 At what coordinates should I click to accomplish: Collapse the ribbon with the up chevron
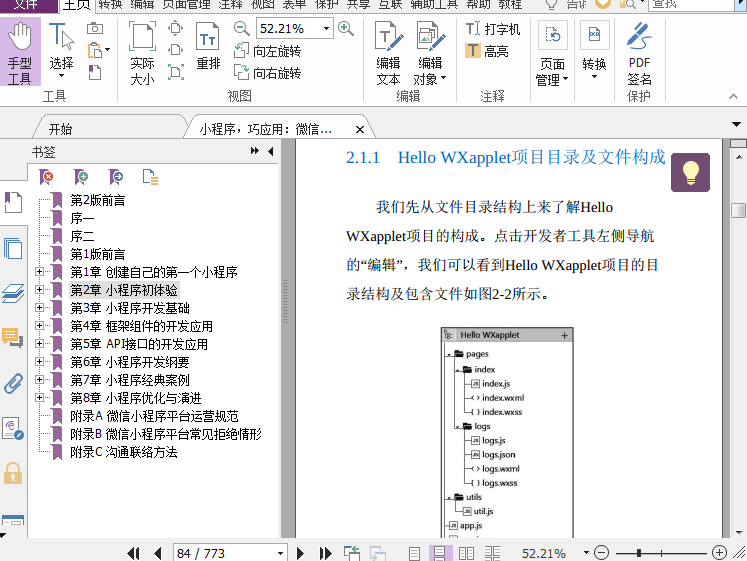click(733, 96)
